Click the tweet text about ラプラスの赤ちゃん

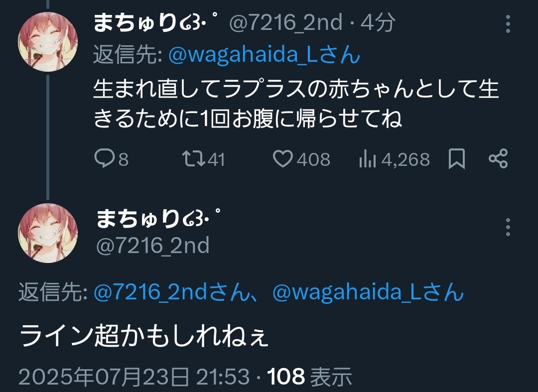pos(296,103)
